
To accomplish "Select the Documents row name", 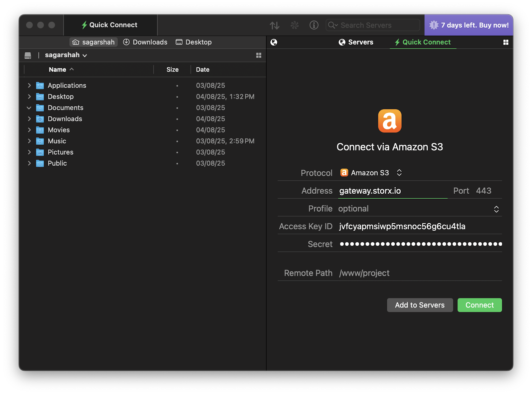I will [66, 108].
